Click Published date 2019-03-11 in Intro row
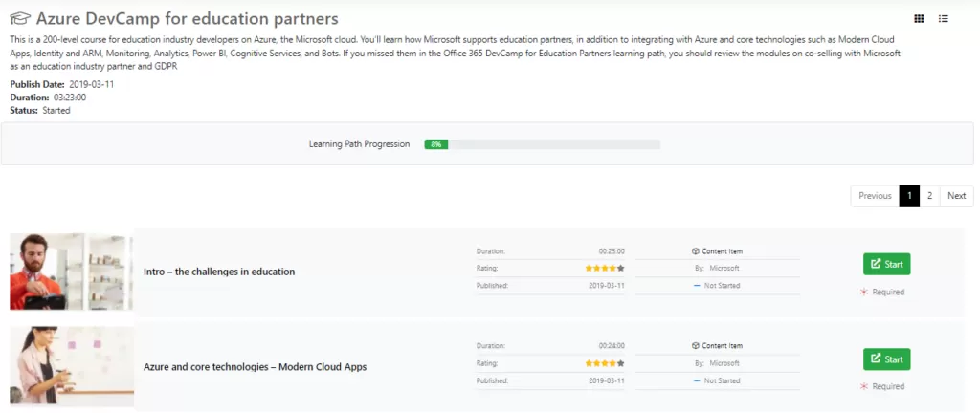Image resolution: width=980 pixels, height=413 pixels. click(x=606, y=286)
